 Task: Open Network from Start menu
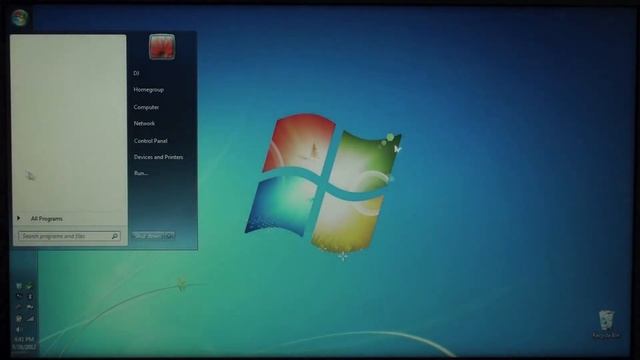point(144,123)
